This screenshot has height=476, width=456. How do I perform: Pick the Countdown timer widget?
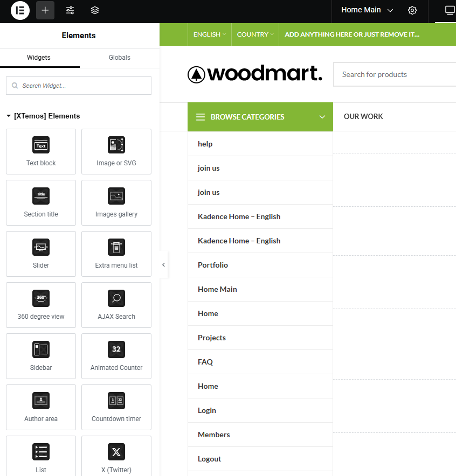[x=116, y=407]
